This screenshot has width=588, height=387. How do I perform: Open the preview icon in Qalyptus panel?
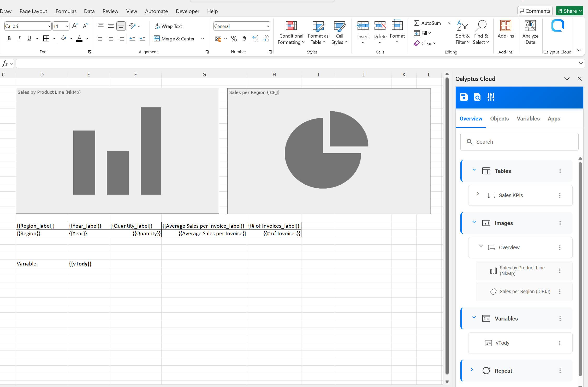477,97
